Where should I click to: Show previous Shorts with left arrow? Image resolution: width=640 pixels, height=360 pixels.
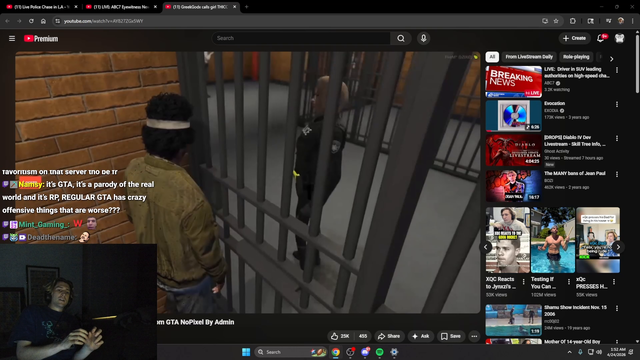(x=486, y=247)
